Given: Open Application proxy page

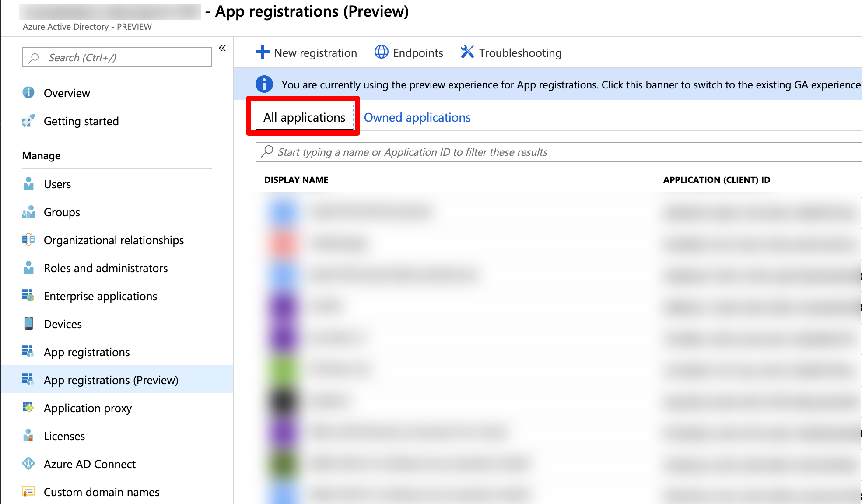Looking at the screenshot, I should click(88, 408).
